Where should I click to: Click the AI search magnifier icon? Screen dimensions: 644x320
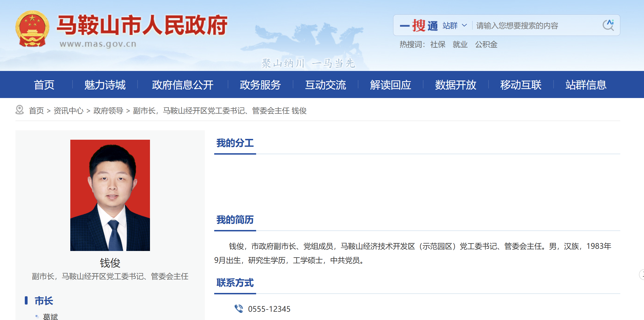coord(608,25)
